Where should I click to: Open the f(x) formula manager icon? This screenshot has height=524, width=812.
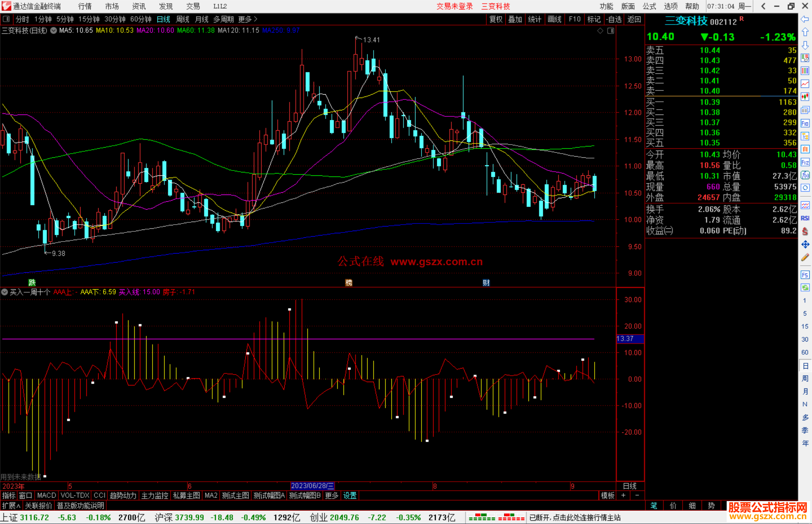pos(805,175)
